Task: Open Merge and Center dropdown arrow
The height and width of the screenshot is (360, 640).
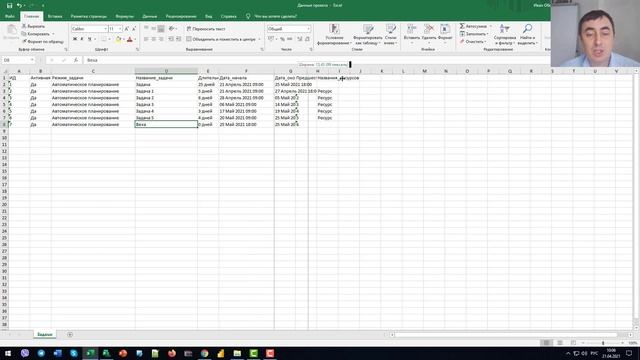Action: [259, 39]
